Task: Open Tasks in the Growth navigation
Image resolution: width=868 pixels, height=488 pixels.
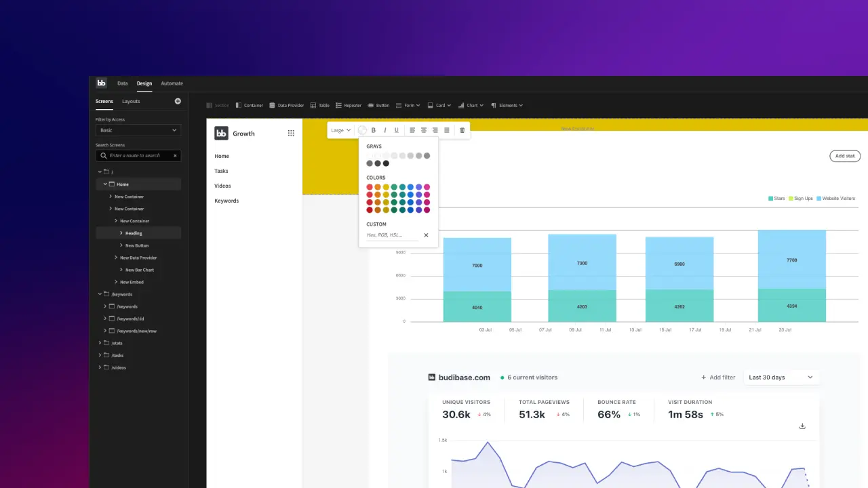Action: (x=221, y=171)
